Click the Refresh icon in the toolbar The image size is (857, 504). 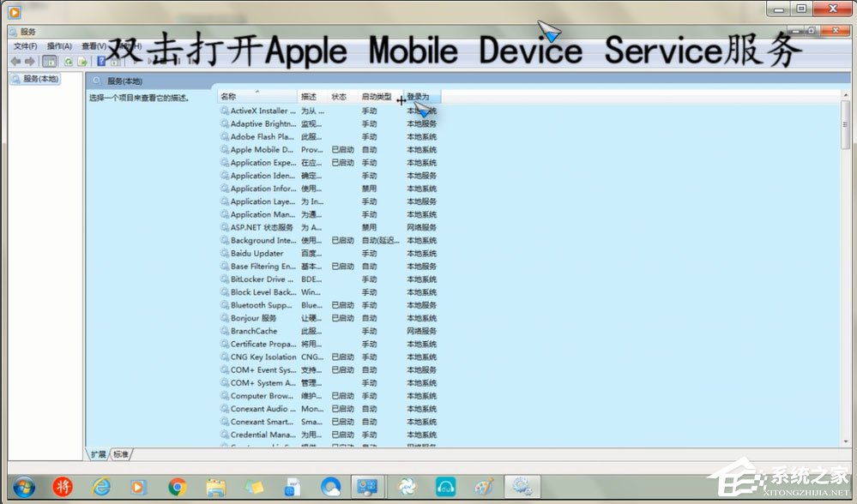pos(69,62)
